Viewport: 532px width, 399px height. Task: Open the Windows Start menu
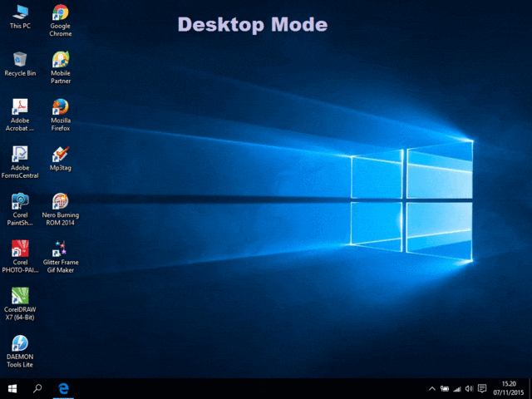tap(12, 388)
